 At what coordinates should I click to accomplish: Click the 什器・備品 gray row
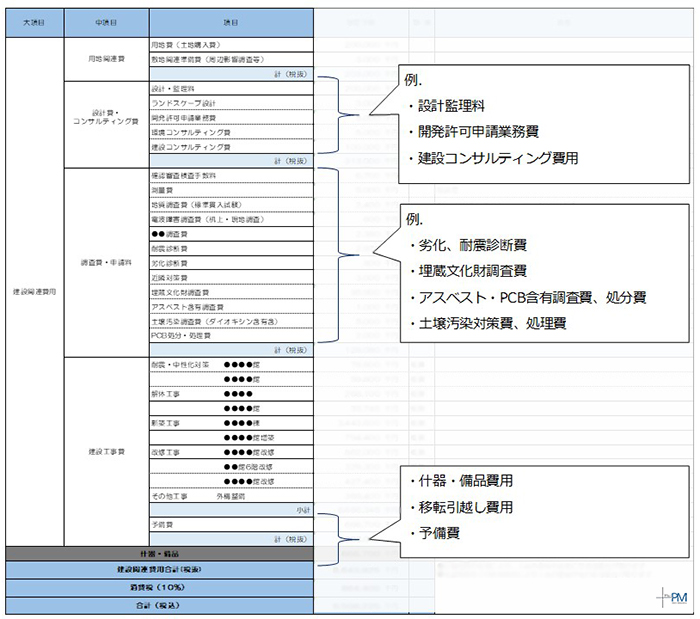point(160,553)
